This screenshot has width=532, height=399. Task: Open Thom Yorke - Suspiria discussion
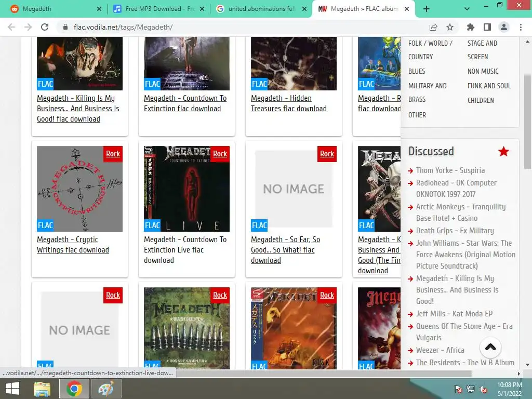(x=450, y=170)
